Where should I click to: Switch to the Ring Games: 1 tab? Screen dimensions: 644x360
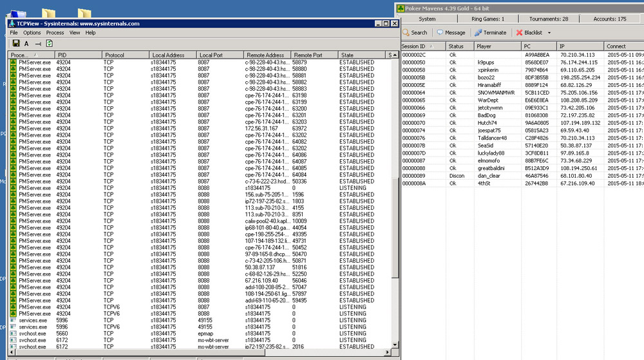click(x=488, y=19)
